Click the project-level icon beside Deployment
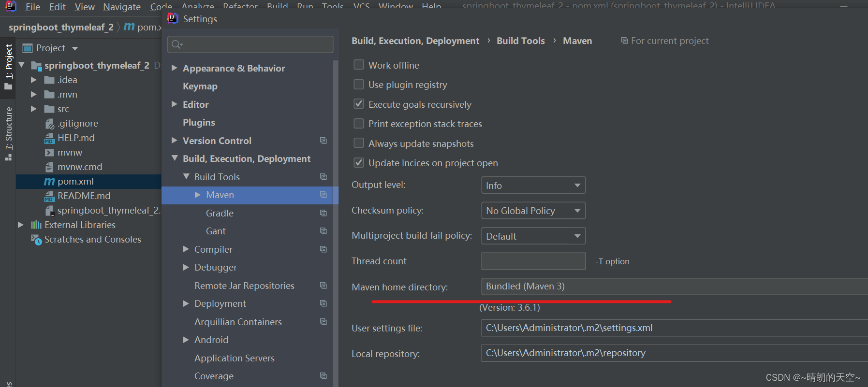The height and width of the screenshot is (387, 868). pos(324,303)
